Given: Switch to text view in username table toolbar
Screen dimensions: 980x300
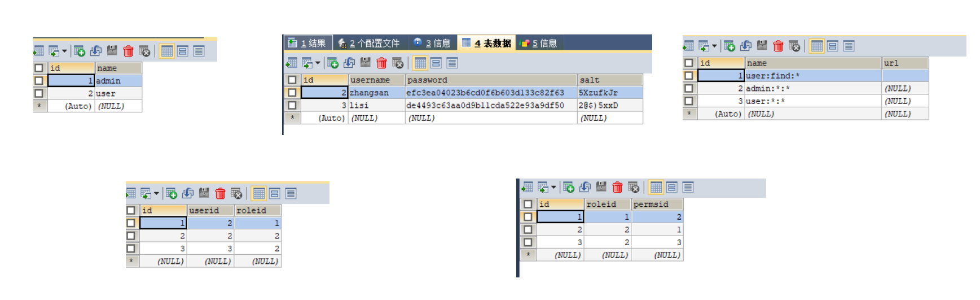Looking at the screenshot, I should click(x=452, y=63).
